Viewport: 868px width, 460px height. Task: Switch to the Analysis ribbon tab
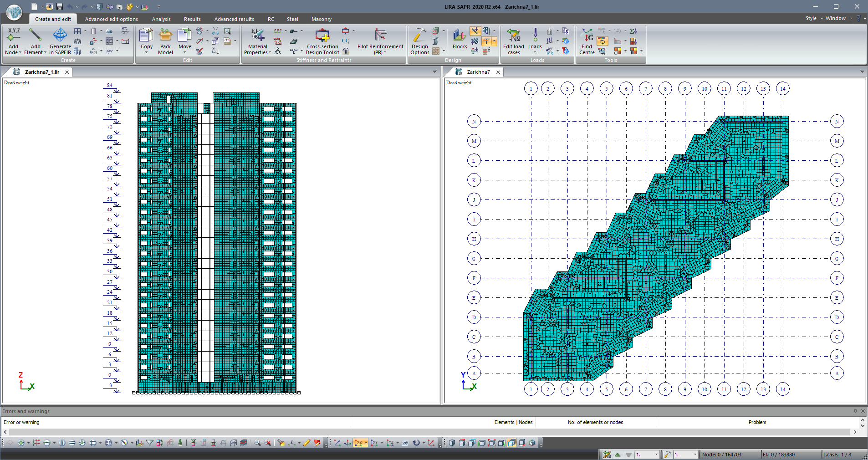(161, 19)
